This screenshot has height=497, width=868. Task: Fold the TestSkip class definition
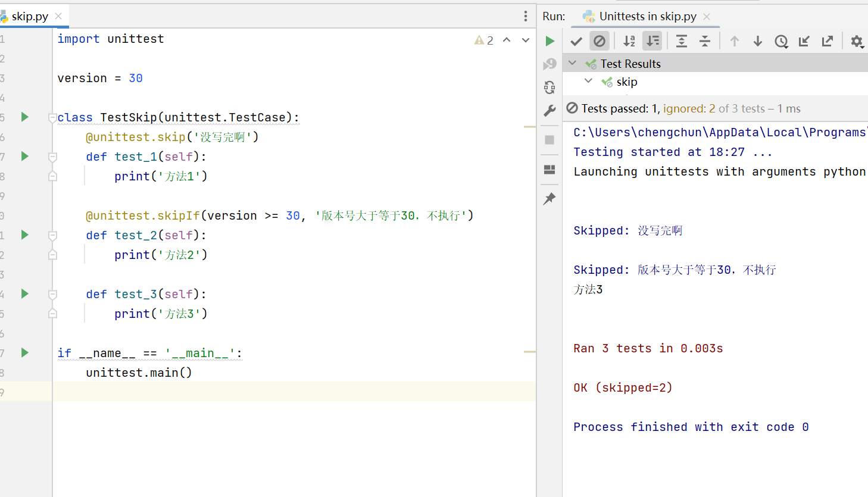click(52, 118)
